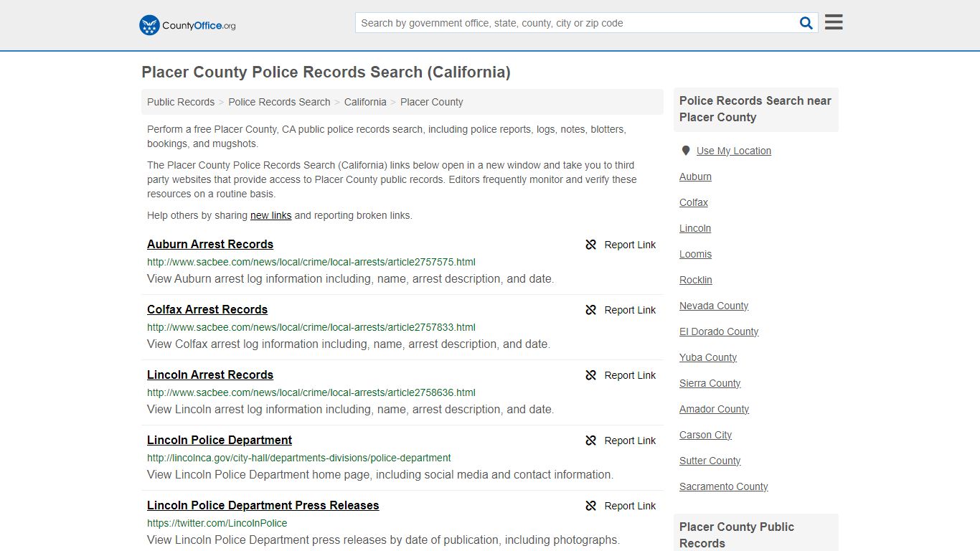Open the CountyOffice.org logo home link
980x551 pixels.
187,25
